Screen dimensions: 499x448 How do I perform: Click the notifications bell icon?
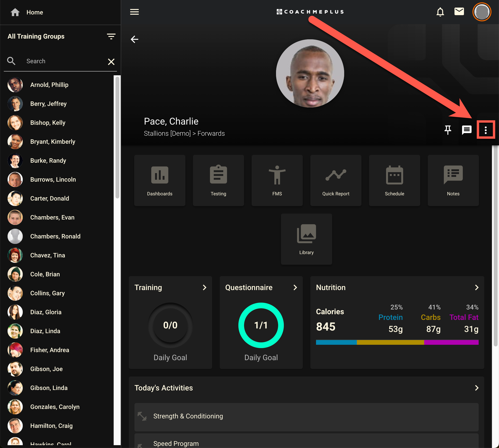coord(440,12)
